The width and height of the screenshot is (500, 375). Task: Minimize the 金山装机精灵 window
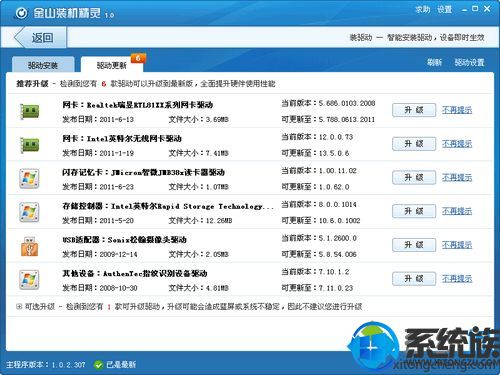464,10
